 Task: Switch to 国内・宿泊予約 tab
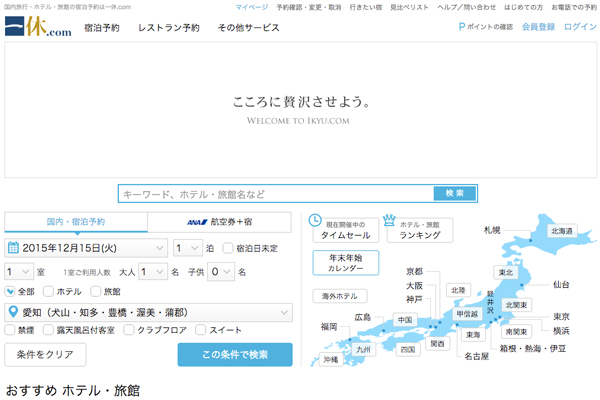[76, 222]
